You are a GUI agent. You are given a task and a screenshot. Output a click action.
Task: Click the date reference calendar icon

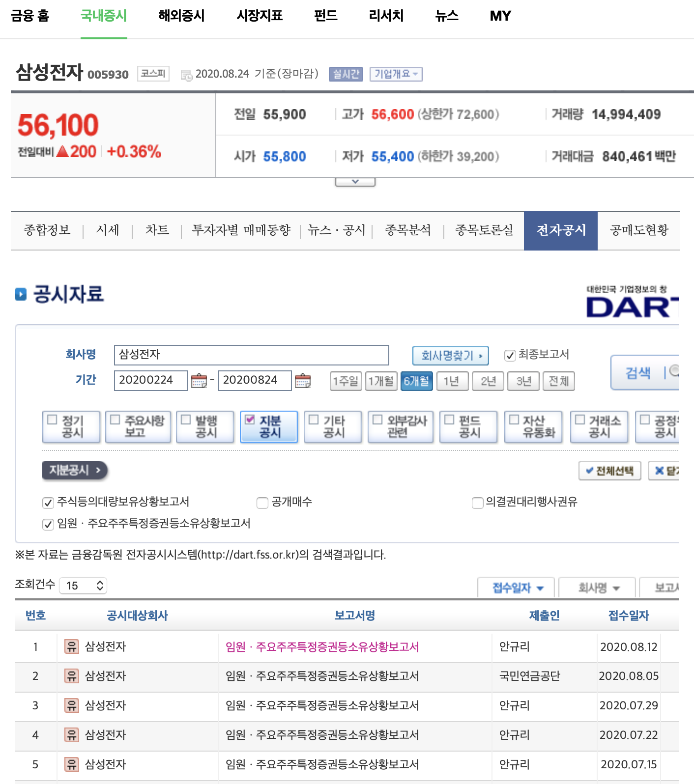point(186,75)
